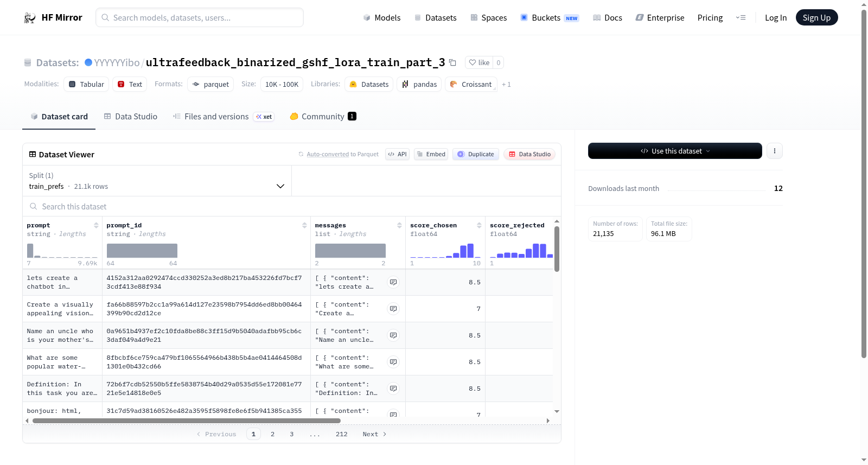Click the HF Mirror logo icon
The image size is (868, 465).
pos(30,18)
